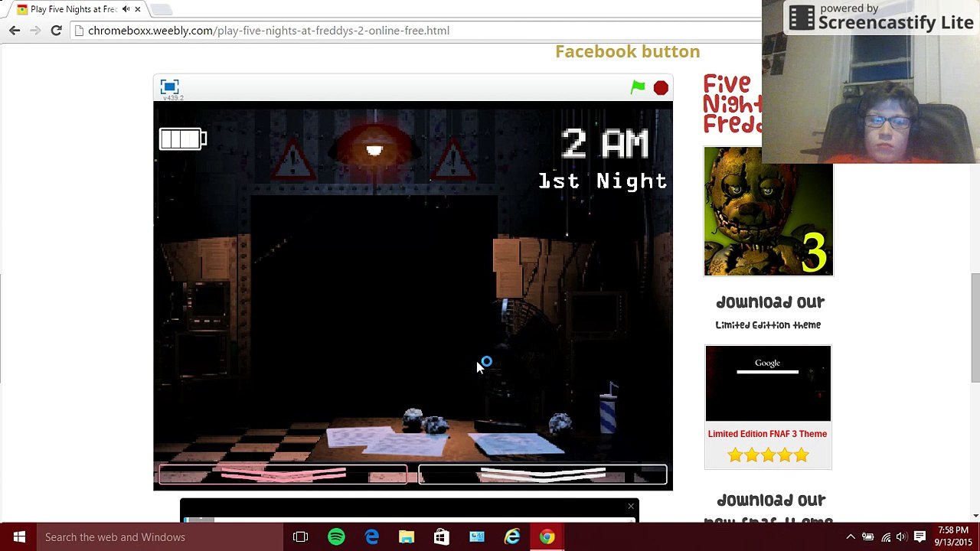Click the 2 AM clock text

605,144
